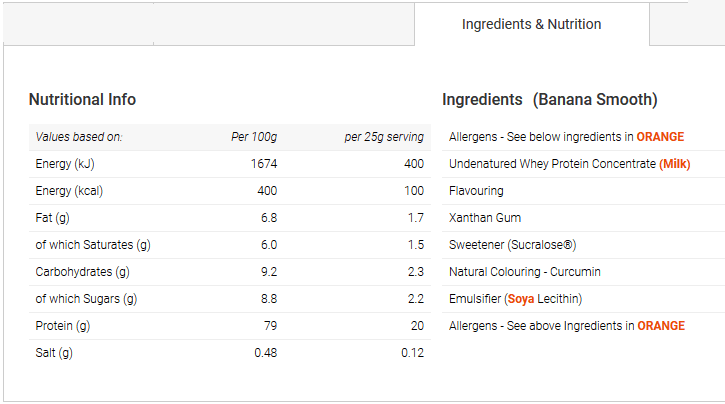Select the blank tab at far left

click(x=78, y=24)
